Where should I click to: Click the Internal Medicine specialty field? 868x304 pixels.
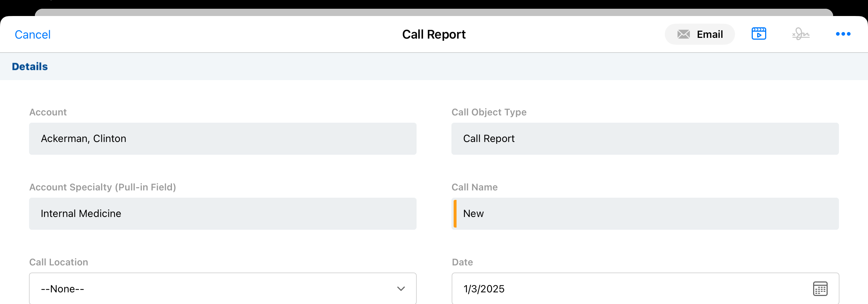(x=222, y=214)
